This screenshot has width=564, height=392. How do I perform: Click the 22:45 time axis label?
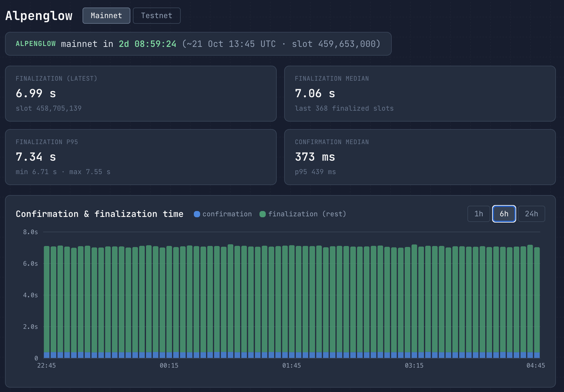46,366
